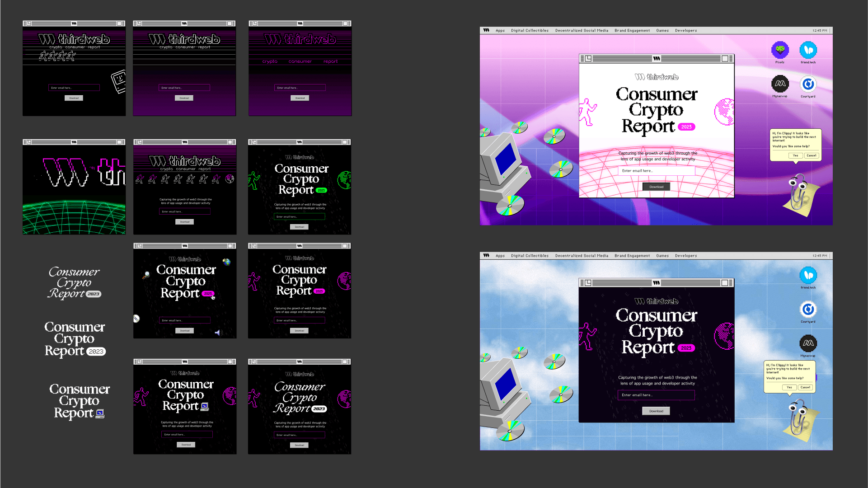Viewport: 868px width, 488px height.
Task: Open Courtyard icon on the sky desktop mockup
Action: pyautogui.click(x=808, y=310)
